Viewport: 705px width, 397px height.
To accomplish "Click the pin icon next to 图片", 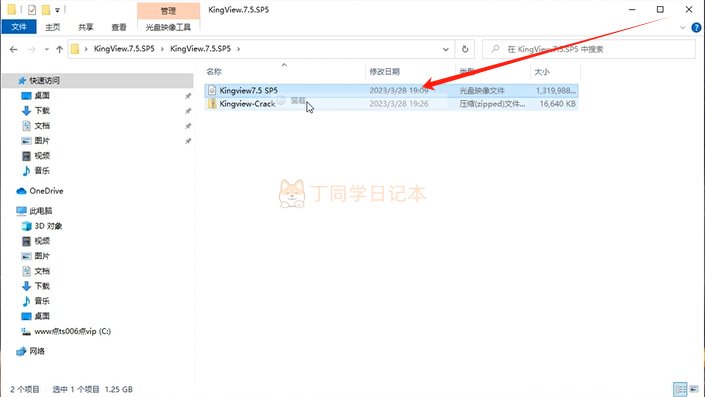I will (188, 141).
